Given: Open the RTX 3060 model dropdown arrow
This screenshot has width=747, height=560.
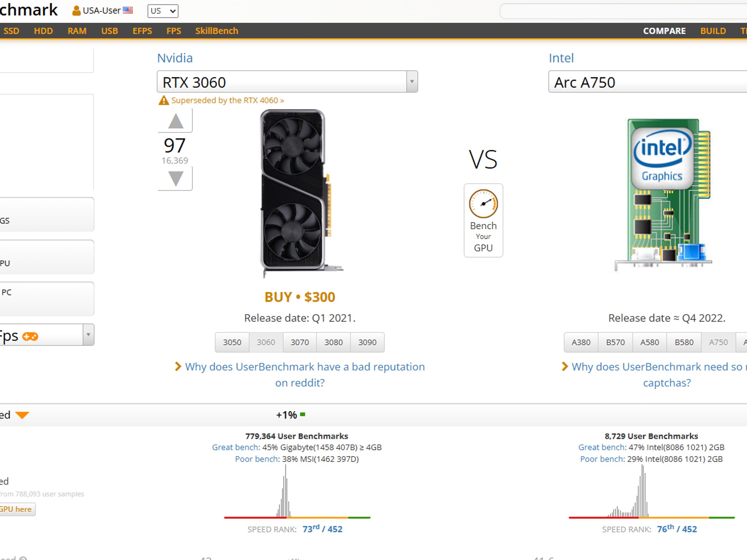Looking at the screenshot, I should 412,82.
